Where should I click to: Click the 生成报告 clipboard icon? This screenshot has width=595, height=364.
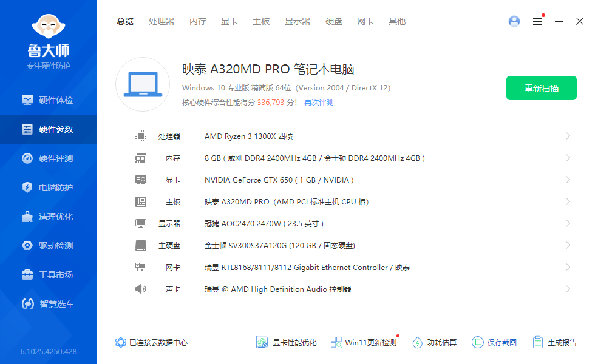coord(538,342)
